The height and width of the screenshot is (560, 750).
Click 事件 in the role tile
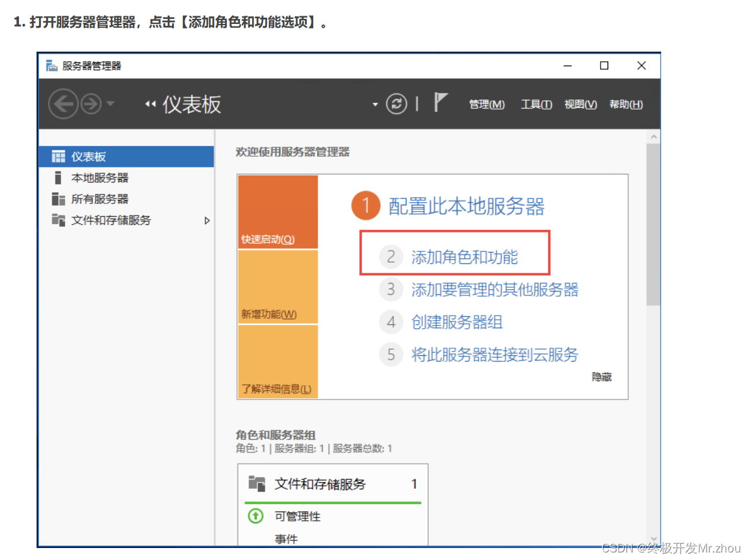click(286, 539)
